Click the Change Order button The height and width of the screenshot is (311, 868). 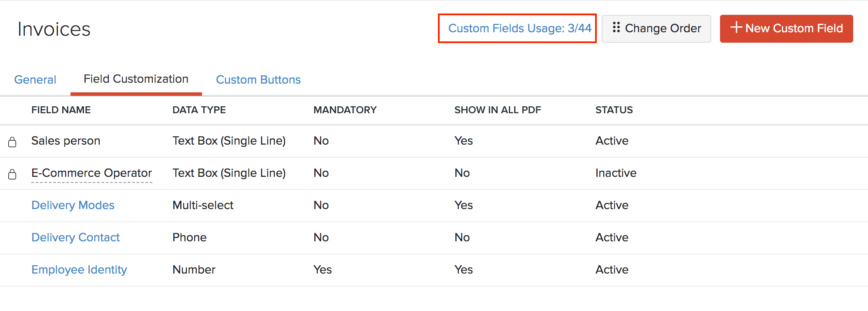[x=656, y=28]
